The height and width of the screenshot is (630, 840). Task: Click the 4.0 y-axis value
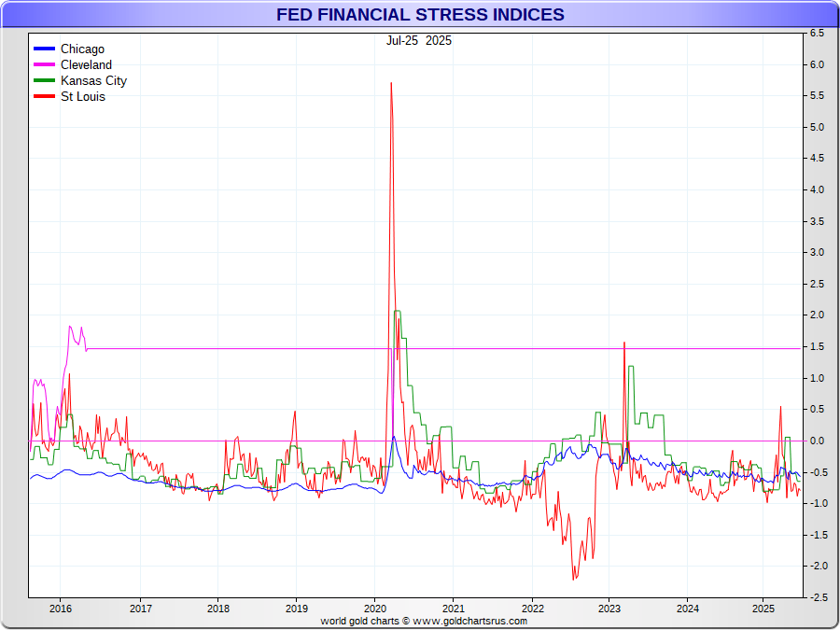[817, 190]
